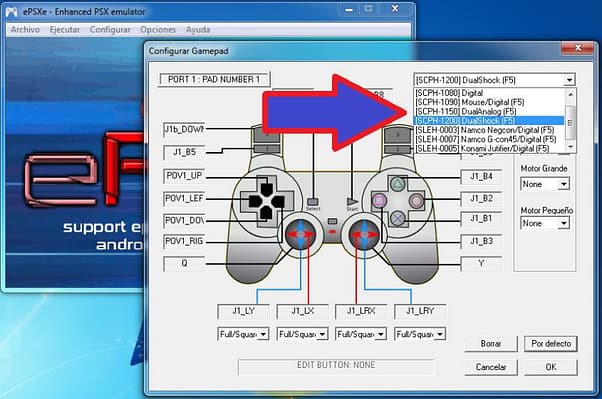The width and height of the screenshot is (602, 399).
Task: Open Full/Square dropdown under J1_LY
Action: (243, 334)
